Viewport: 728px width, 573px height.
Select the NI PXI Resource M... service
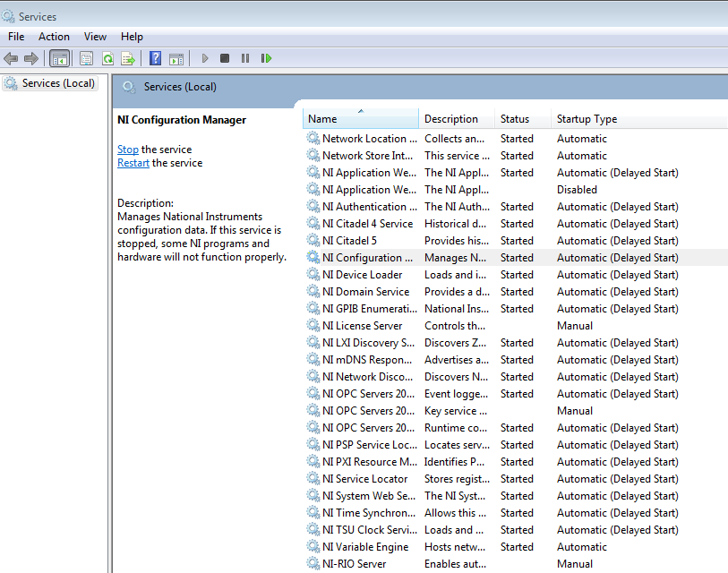coord(370,462)
